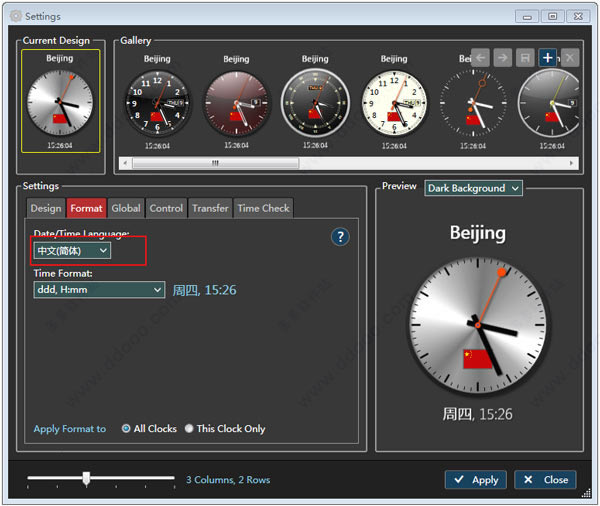Open the Date/Time Language dropdown
This screenshot has height=506, width=600.
click(72, 251)
